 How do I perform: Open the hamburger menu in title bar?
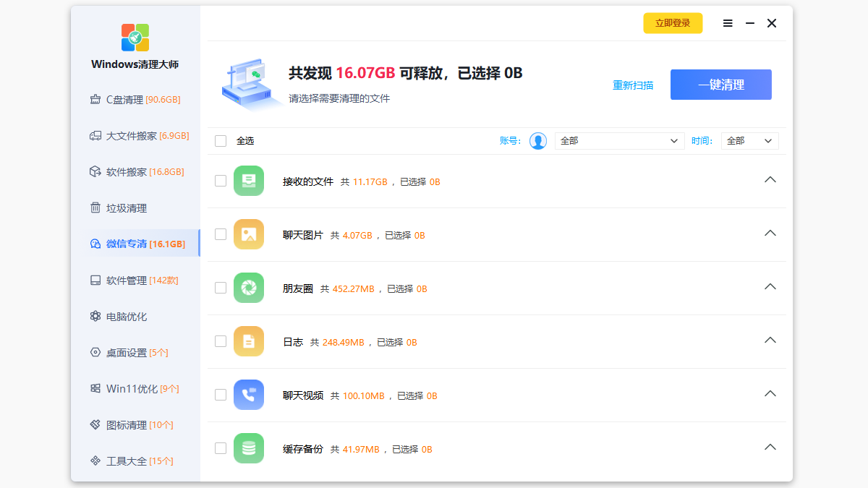tap(728, 23)
